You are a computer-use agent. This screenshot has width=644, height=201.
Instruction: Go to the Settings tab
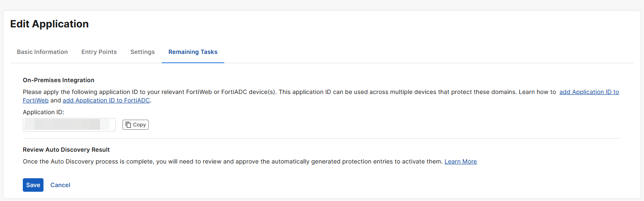coord(142,52)
